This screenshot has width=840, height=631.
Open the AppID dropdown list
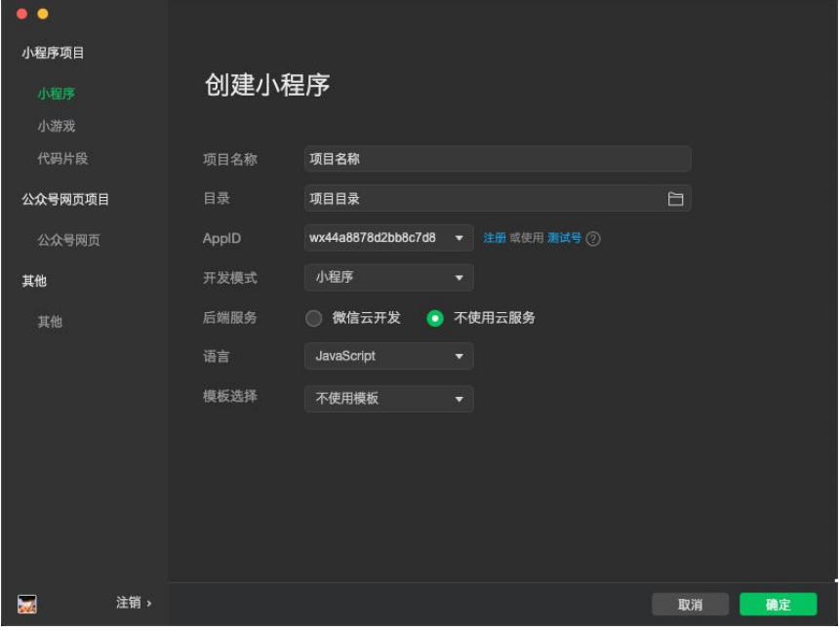(x=459, y=238)
